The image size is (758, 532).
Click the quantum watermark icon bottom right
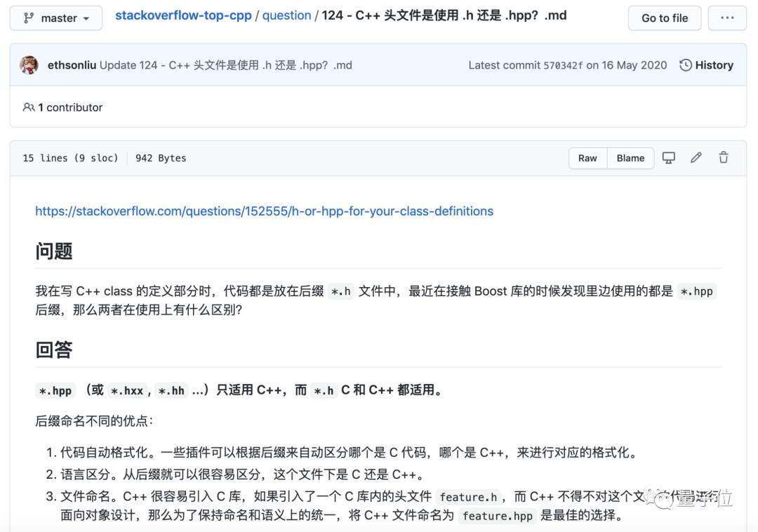pos(661,500)
